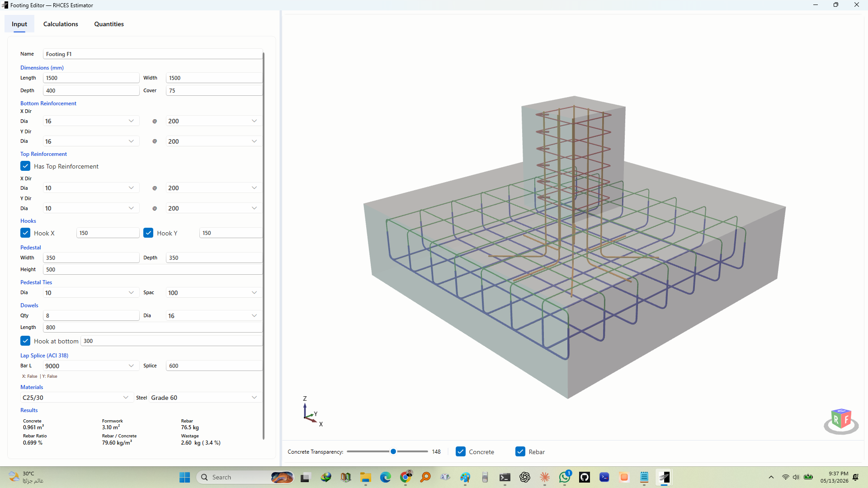Launch Microsoft Edge from the taskbar
This screenshot has width=868, height=488.
click(x=385, y=477)
